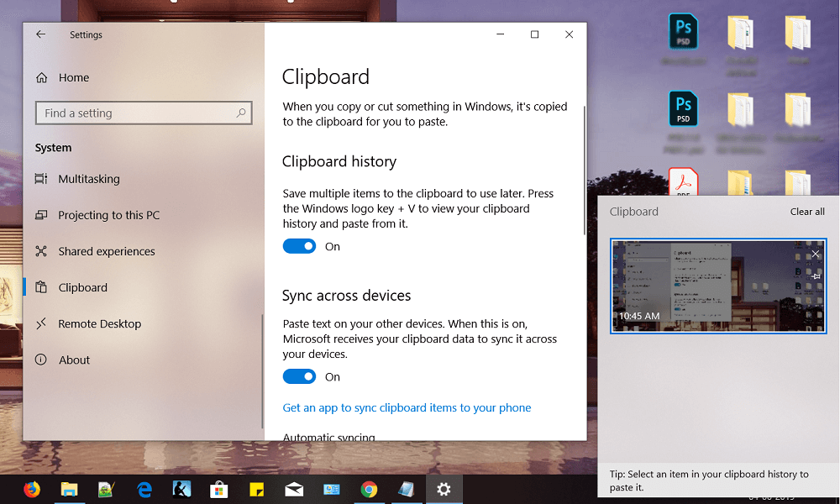
Task: Open Google Chrome from the taskbar
Action: [369, 489]
